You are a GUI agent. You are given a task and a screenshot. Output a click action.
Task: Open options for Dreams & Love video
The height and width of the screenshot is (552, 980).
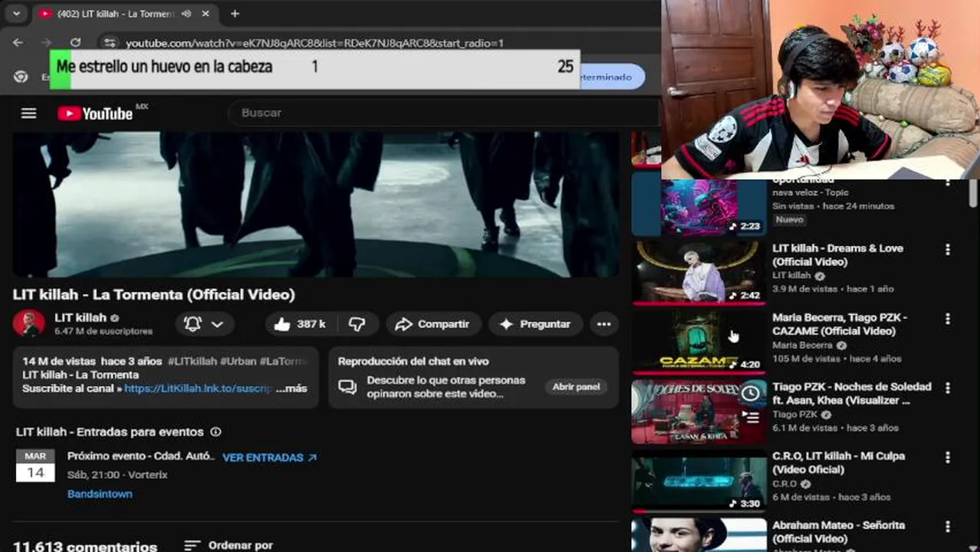coord(948,250)
